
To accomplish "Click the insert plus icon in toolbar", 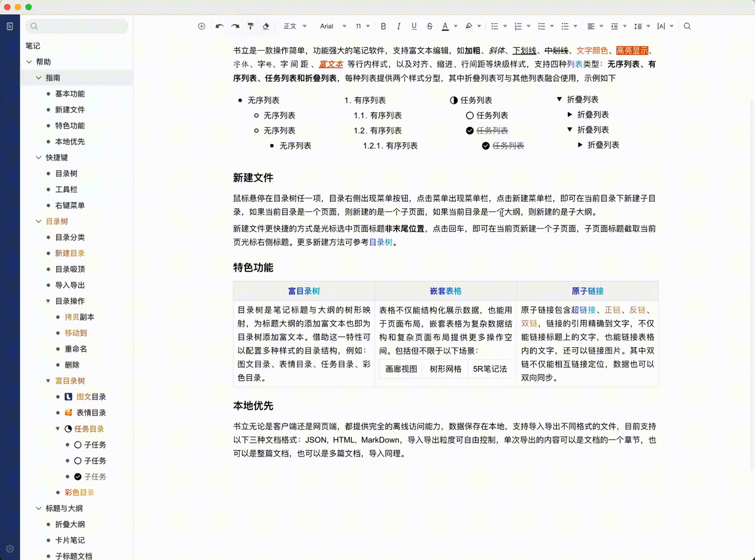I will click(201, 26).
